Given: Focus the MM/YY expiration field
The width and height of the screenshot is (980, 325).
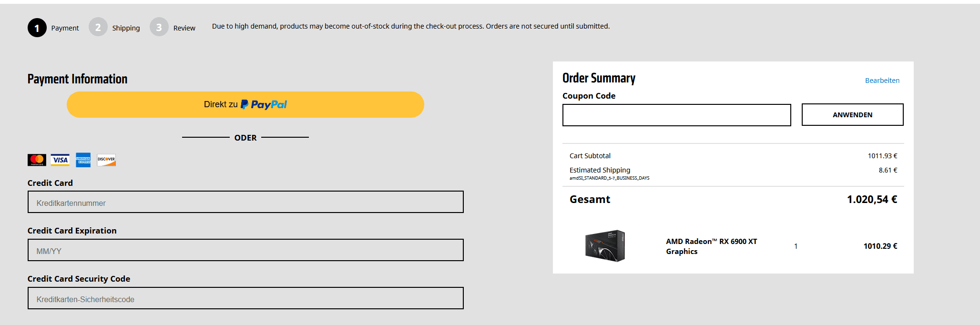Looking at the screenshot, I should coord(245,250).
